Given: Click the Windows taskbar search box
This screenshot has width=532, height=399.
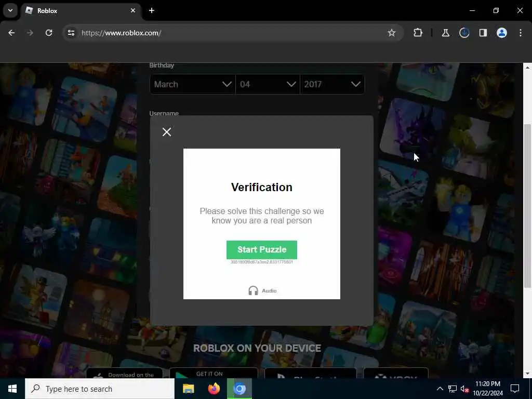Looking at the screenshot, I should [100, 389].
